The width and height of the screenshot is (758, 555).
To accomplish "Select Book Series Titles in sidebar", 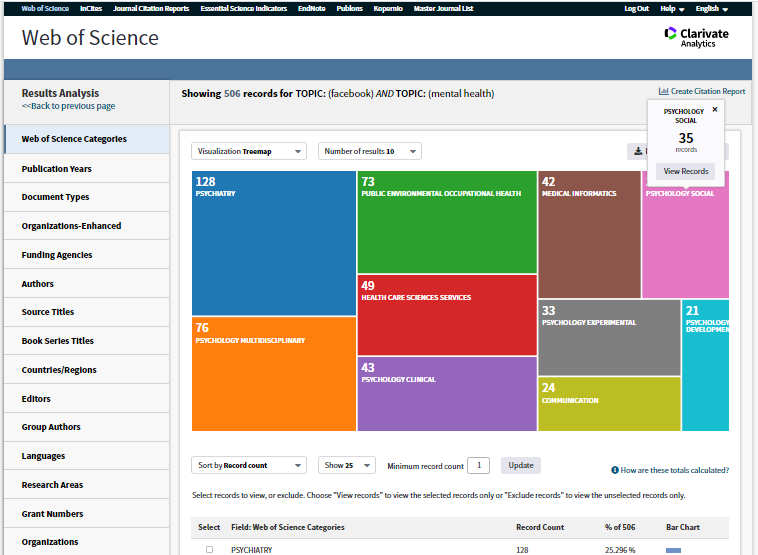I will [87, 341].
